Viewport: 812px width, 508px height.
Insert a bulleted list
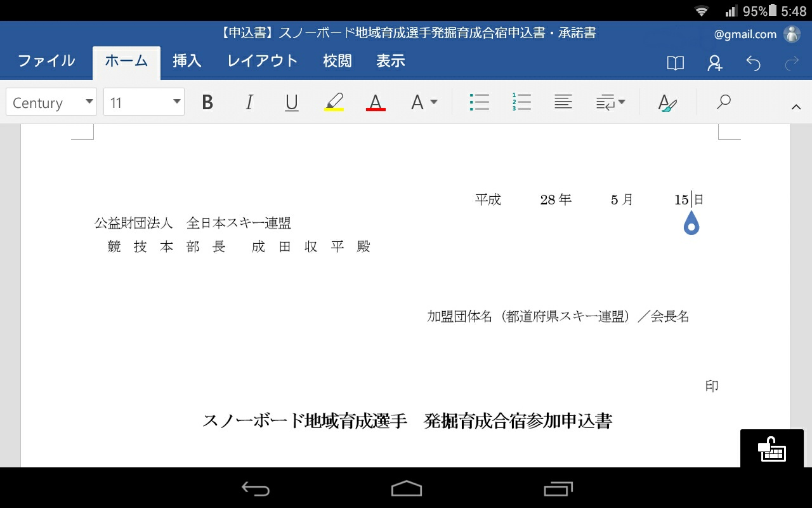click(479, 102)
